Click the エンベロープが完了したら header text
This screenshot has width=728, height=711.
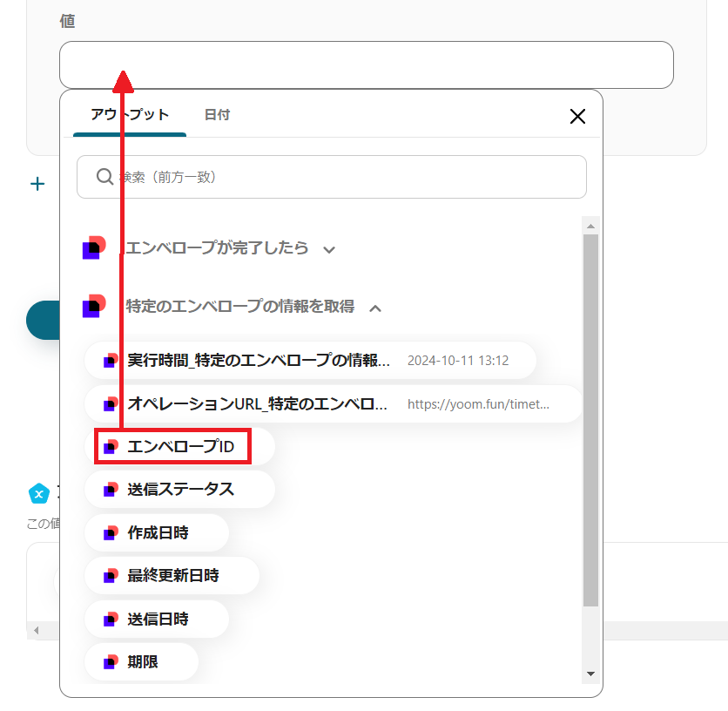click(x=217, y=247)
